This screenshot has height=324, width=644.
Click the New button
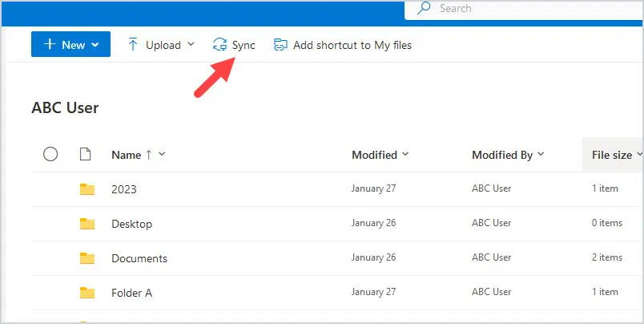click(x=70, y=44)
